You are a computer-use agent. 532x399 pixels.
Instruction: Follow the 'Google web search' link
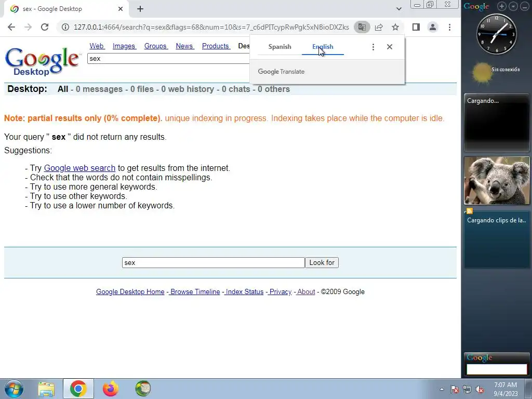point(79,168)
